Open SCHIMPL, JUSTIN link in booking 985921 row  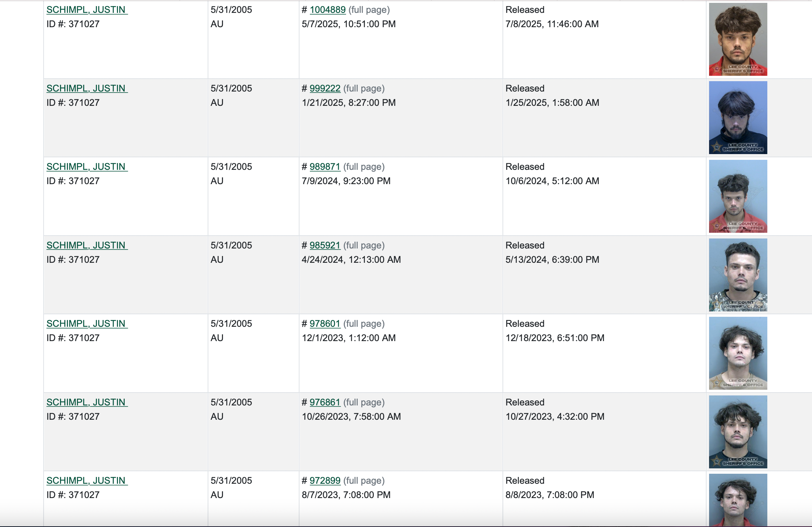click(x=87, y=245)
